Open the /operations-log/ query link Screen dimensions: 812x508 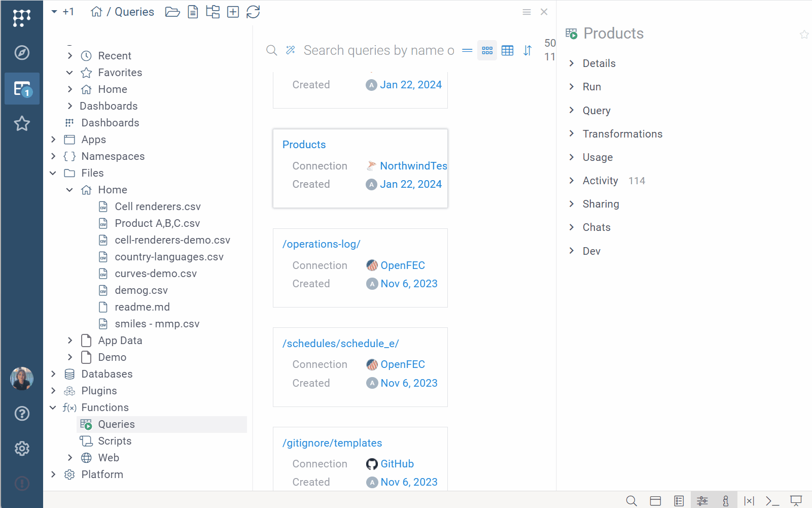tap(321, 244)
